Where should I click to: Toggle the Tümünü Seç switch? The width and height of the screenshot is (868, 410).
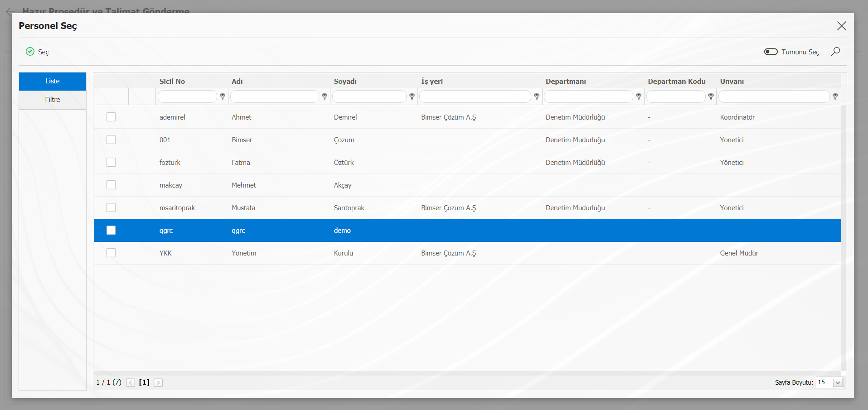pyautogui.click(x=771, y=52)
